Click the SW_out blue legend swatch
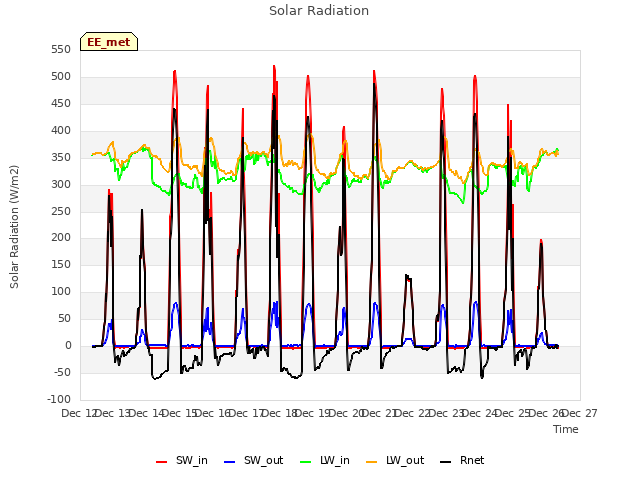The height and width of the screenshot is (480, 640). tap(230, 462)
